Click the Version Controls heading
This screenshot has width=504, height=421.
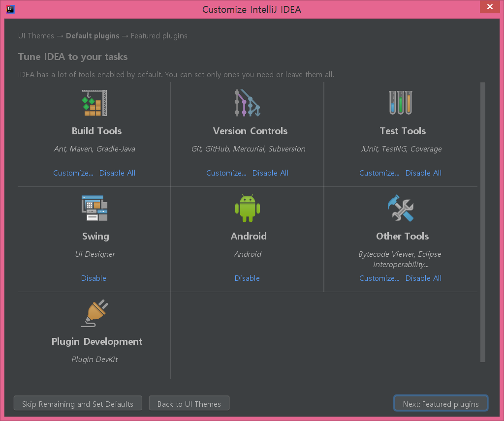[x=250, y=131]
